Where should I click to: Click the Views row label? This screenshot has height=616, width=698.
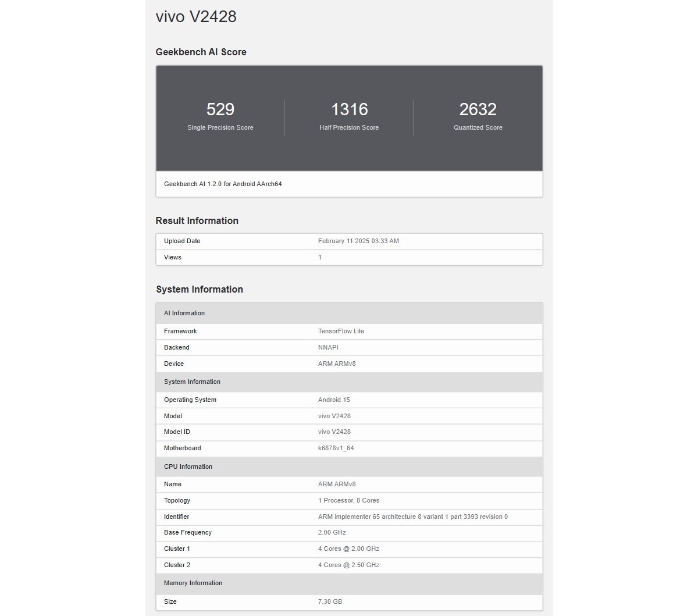173,257
